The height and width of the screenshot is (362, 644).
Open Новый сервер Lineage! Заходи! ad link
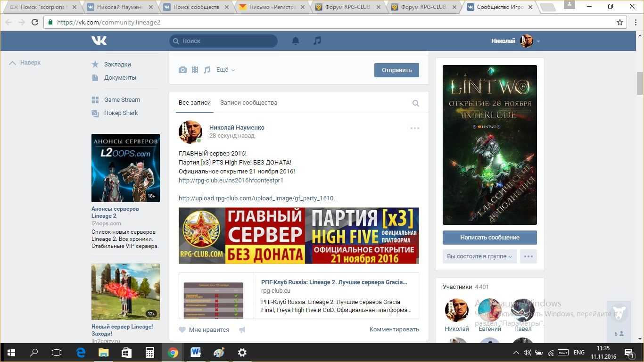click(x=122, y=330)
